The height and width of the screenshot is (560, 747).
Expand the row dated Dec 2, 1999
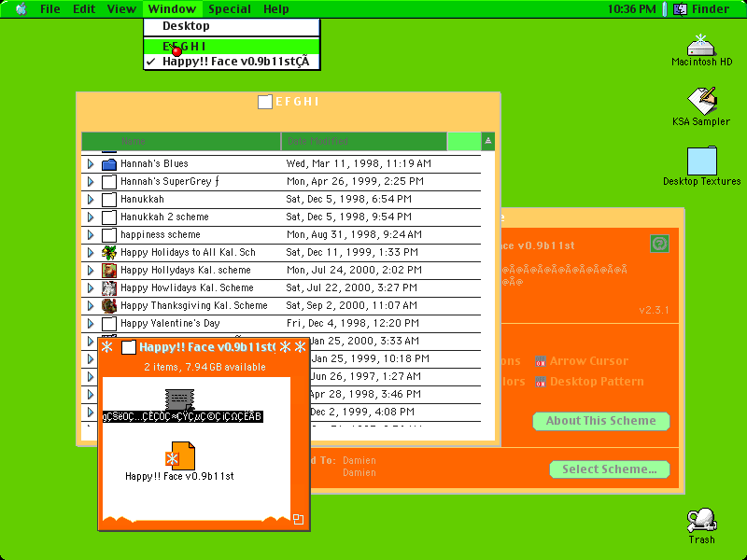[91, 413]
